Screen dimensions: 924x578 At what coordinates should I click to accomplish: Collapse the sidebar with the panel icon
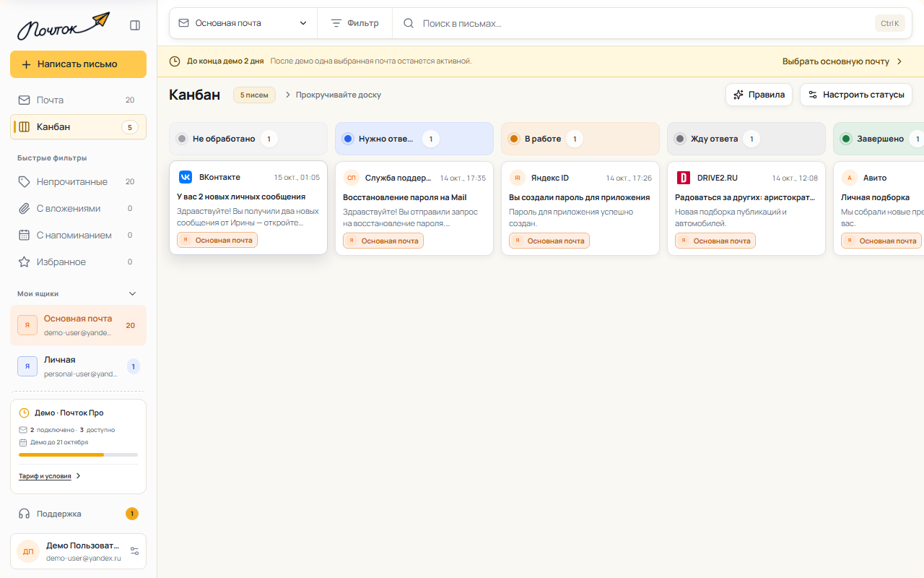pos(135,25)
